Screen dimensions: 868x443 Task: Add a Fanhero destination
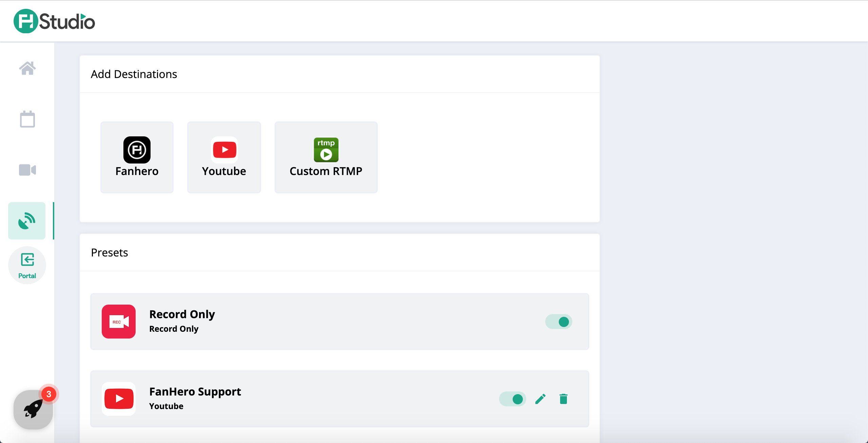tap(137, 157)
